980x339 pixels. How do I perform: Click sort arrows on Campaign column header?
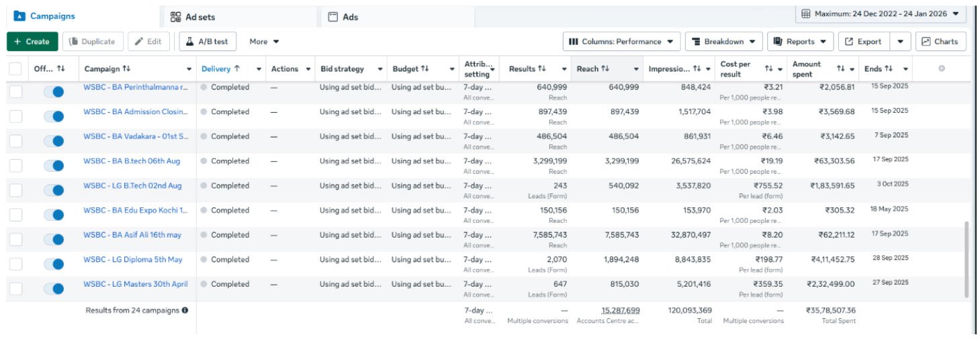[x=126, y=68]
